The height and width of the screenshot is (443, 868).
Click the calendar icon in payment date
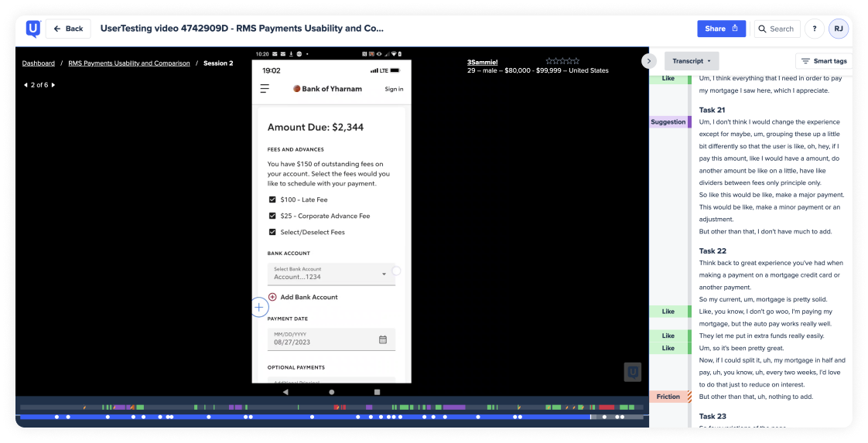click(x=383, y=339)
